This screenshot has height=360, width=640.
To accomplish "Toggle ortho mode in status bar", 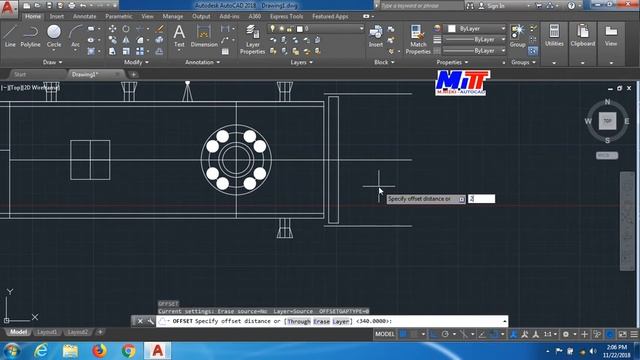I will coord(433,334).
